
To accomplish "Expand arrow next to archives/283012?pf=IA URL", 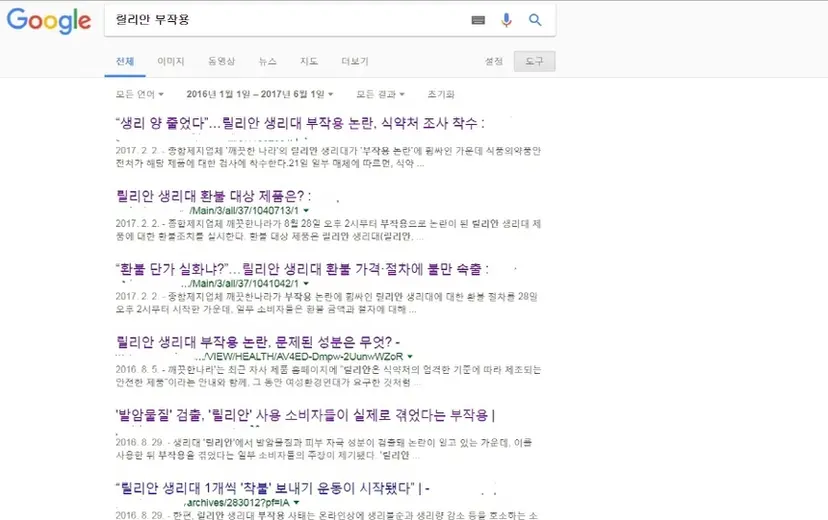I will click(x=296, y=503).
